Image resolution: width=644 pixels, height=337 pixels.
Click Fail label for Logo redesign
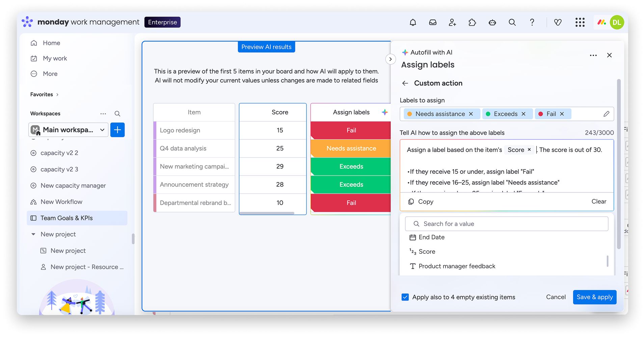pyautogui.click(x=351, y=130)
